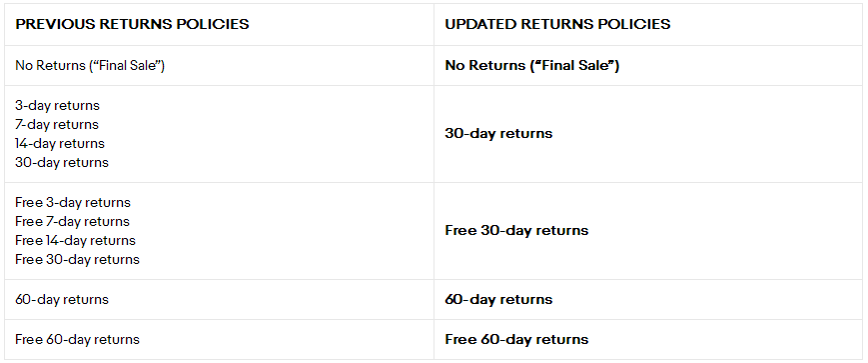Click the Free 7-day returns line
The height and width of the screenshot is (363, 868).
(x=73, y=221)
